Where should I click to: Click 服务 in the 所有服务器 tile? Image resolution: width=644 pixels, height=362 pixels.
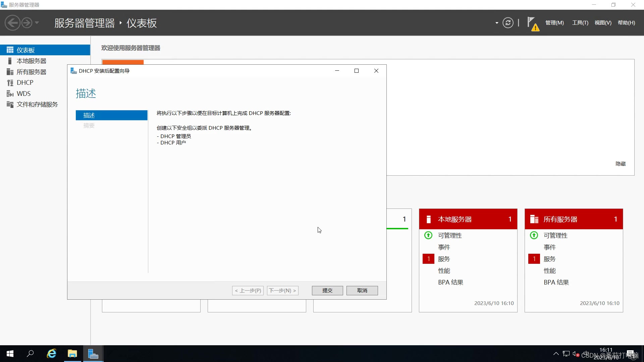[549, 259]
